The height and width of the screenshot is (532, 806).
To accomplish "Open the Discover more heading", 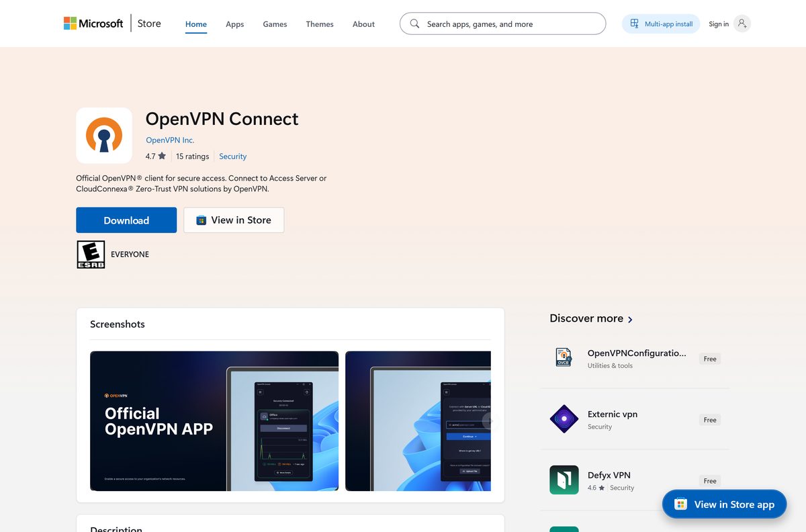I will (x=586, y=318).
